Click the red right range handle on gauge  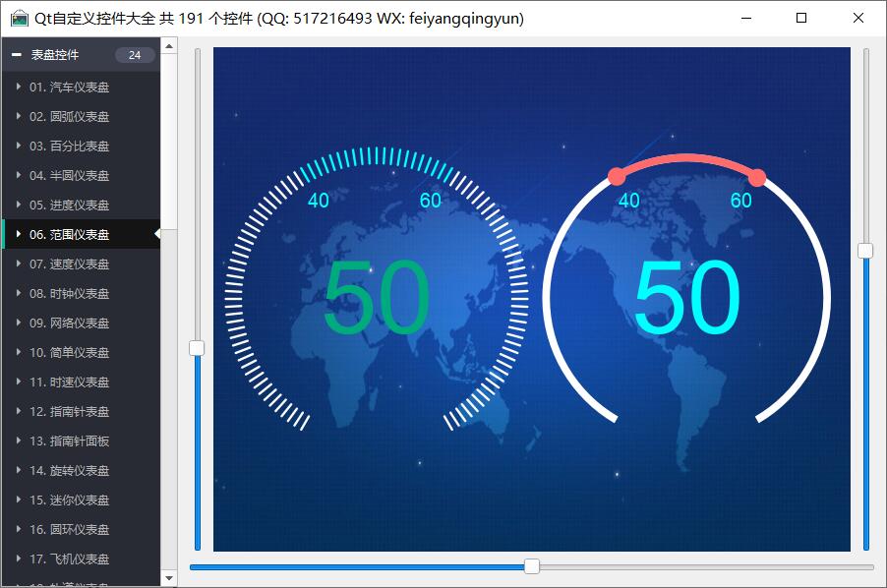pyautogui.click(x=757, y=178)
